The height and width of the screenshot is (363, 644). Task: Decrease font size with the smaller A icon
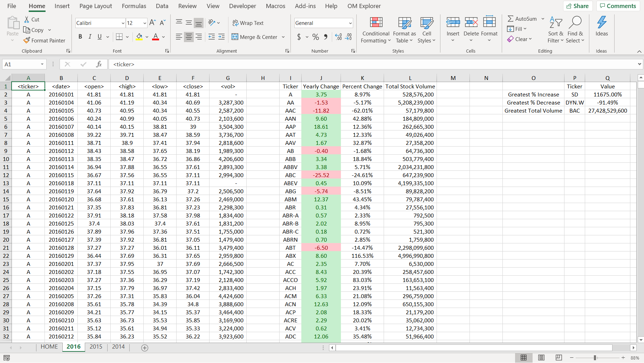pos(163,23)
